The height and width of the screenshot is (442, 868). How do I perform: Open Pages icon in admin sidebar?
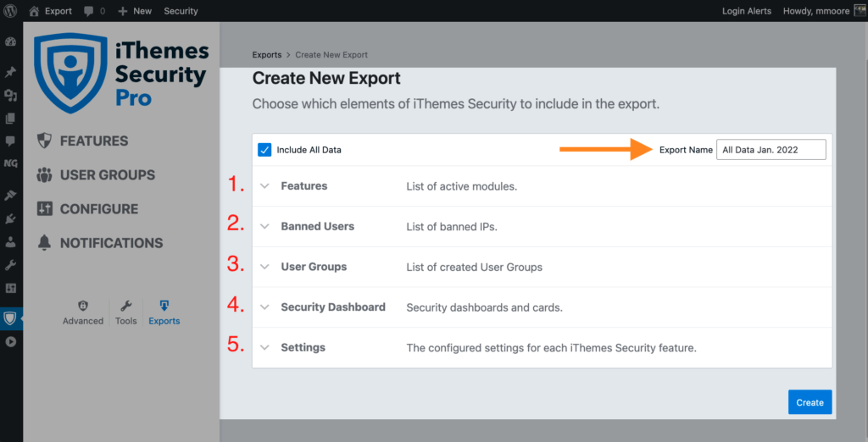[x=10, y=119]
